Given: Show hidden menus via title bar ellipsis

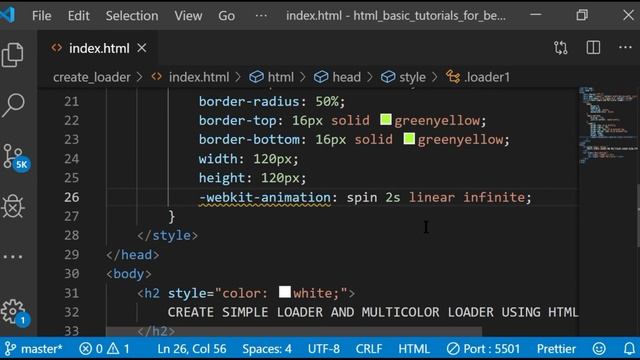Looking at the screenshot, I should pyautogui.click(x=261, y=16).
